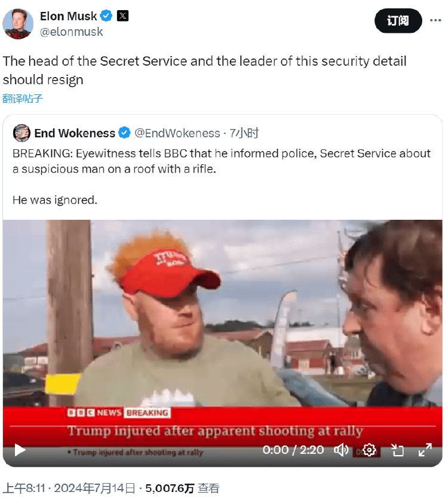Play the embedded BBC video
Screen dimensions: 448x501
[x=20, y=450]
